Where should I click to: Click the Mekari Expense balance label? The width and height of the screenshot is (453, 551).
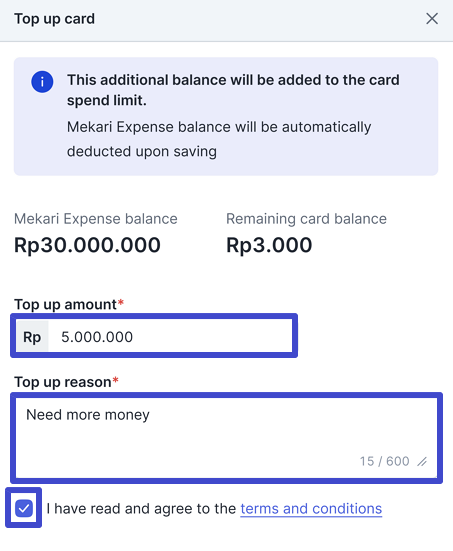[96, 219]
